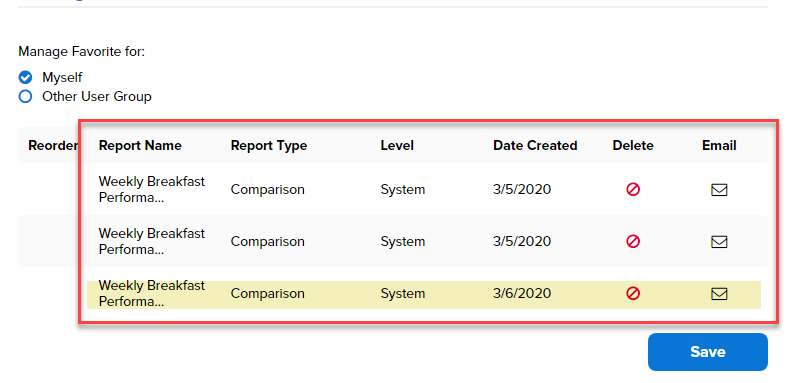Screen dimensions: 795x383
Task: Click System in the highlighted row
Action: click(403, 294)
